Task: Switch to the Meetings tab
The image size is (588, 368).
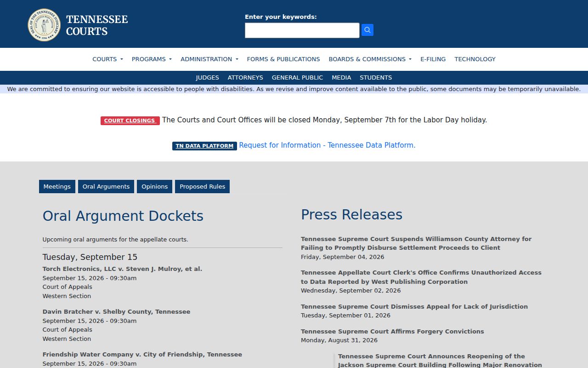Action: [57, 186]
